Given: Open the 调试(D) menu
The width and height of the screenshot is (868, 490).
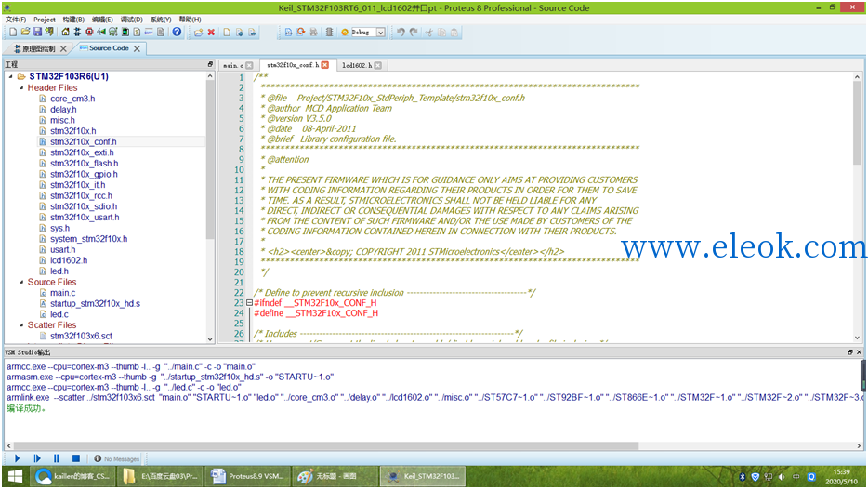Looking at the screenshot, I should pos(132,20).
